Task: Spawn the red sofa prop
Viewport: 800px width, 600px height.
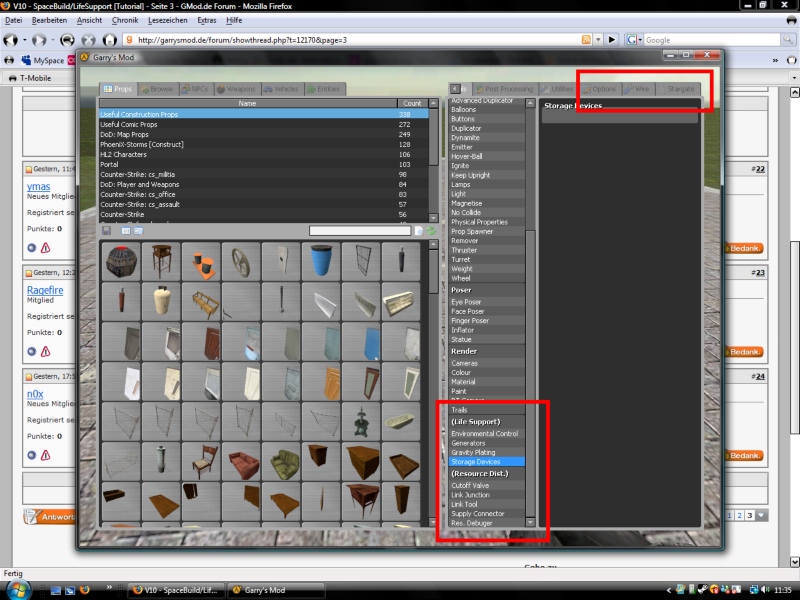Action: click(x=241, y=464)
